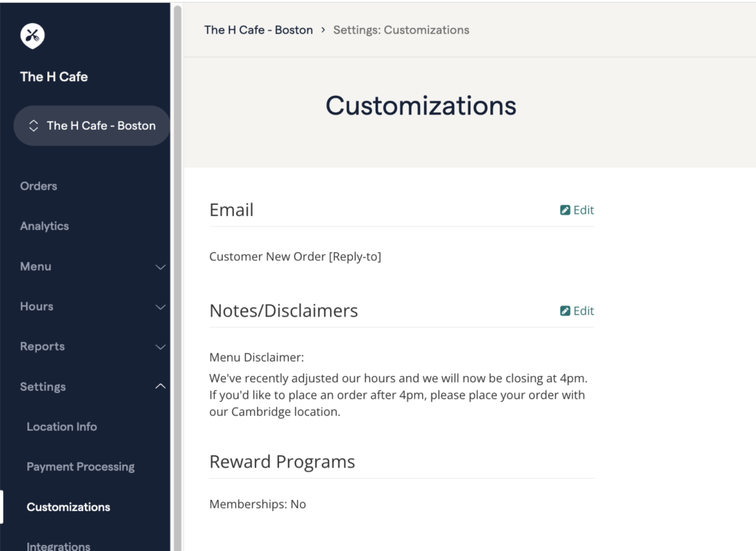Expand the Reports section chevron
756x551 pixels.
pyautogui.click(x=160, y=347)
